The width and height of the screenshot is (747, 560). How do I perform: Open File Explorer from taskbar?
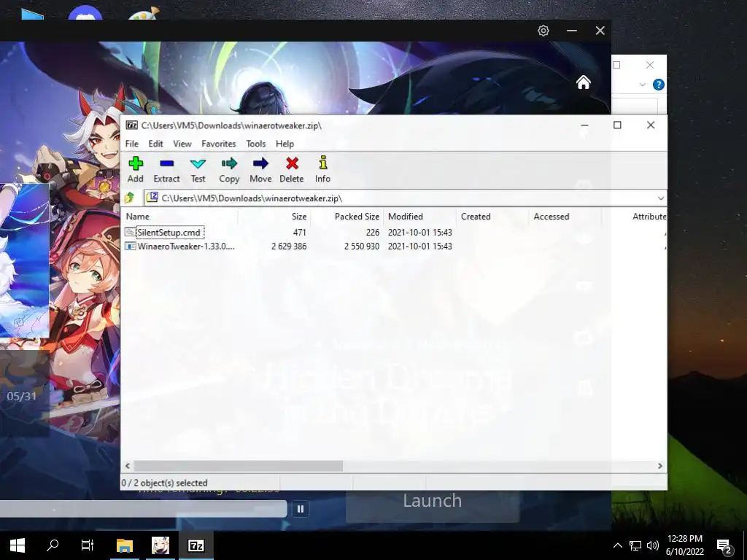coord(124,545)
